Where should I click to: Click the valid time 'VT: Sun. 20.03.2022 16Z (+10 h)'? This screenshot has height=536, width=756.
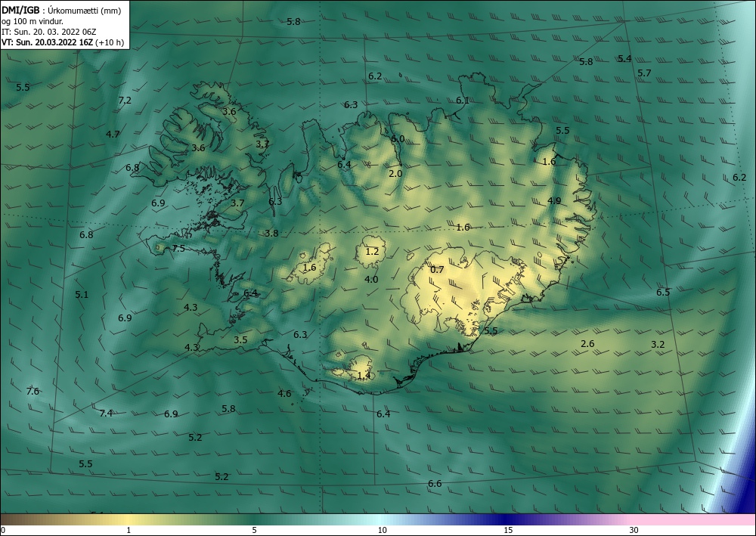[x=63, y=42]
